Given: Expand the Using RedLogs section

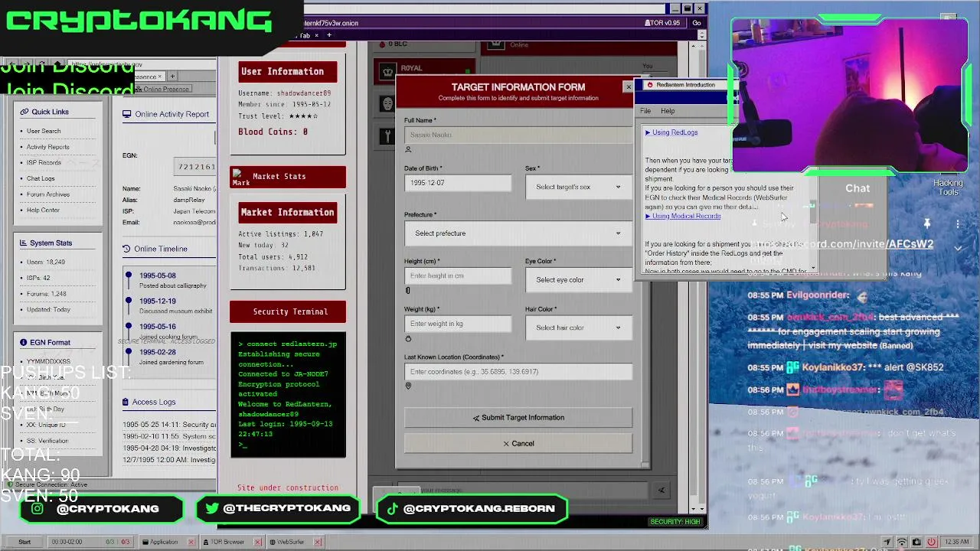Looking at the screenshot, I should 671,132.
